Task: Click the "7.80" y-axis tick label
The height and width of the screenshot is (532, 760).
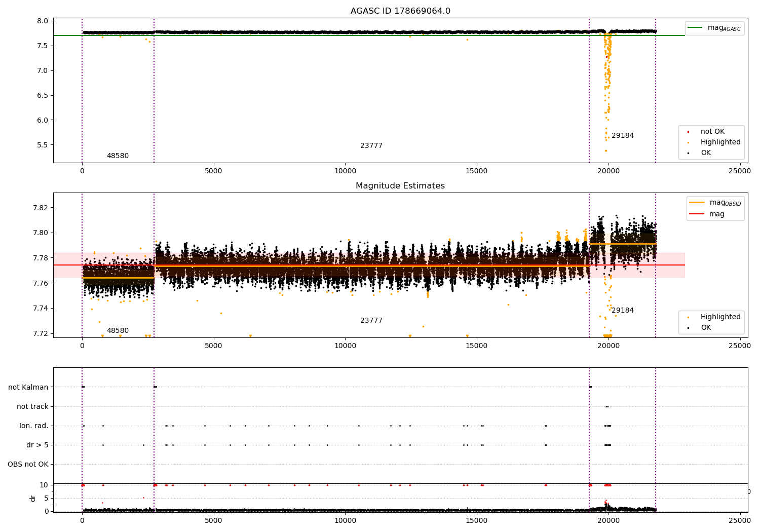Action: point(41,233)
